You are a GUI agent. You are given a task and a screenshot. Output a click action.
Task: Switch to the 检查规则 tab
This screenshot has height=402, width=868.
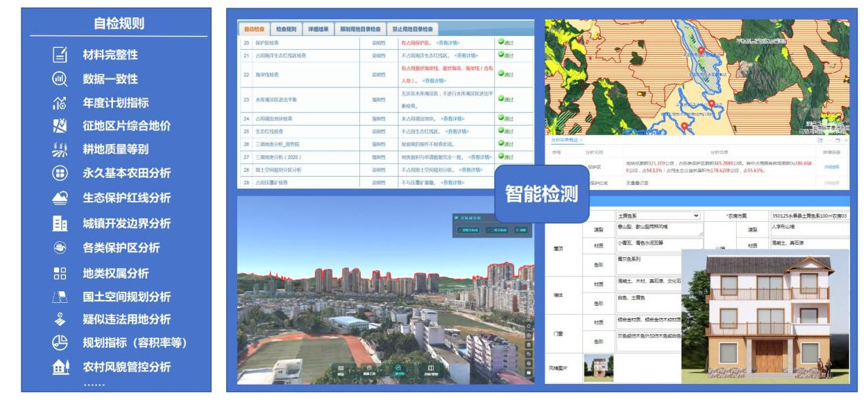286,29
